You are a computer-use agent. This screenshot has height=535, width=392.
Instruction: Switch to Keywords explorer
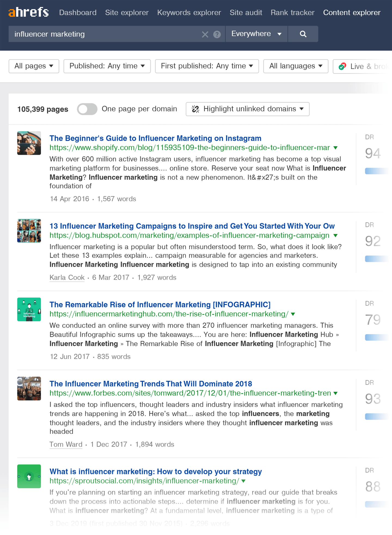[x=189, y=13]
